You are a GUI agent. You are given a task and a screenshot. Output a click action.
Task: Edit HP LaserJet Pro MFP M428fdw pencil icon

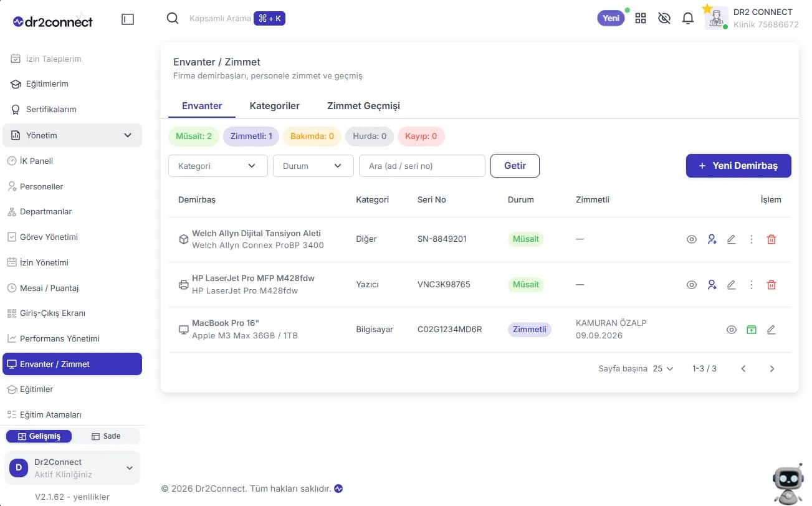(x=732, y=285)
